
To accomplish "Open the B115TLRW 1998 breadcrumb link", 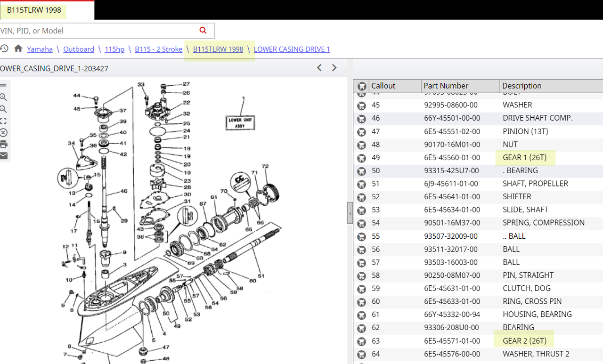I will [218, 49].
